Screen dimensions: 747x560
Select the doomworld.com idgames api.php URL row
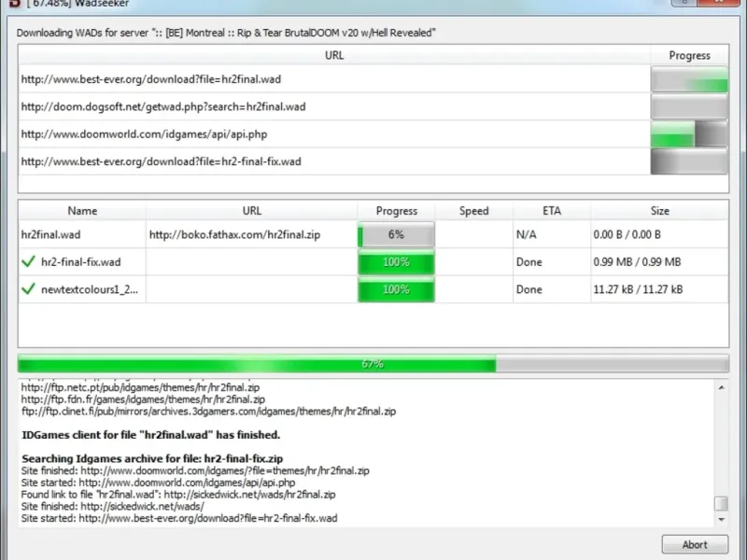(x=334, y=133)
